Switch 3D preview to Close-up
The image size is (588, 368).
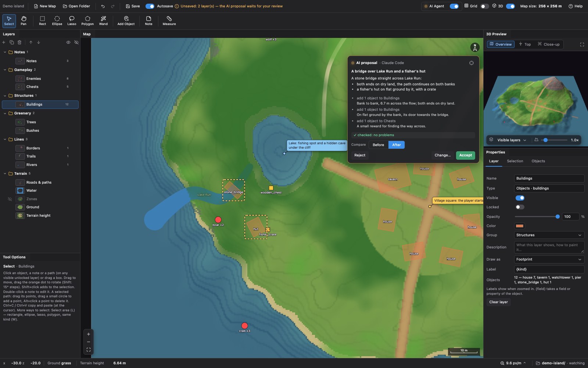(549, 45)
